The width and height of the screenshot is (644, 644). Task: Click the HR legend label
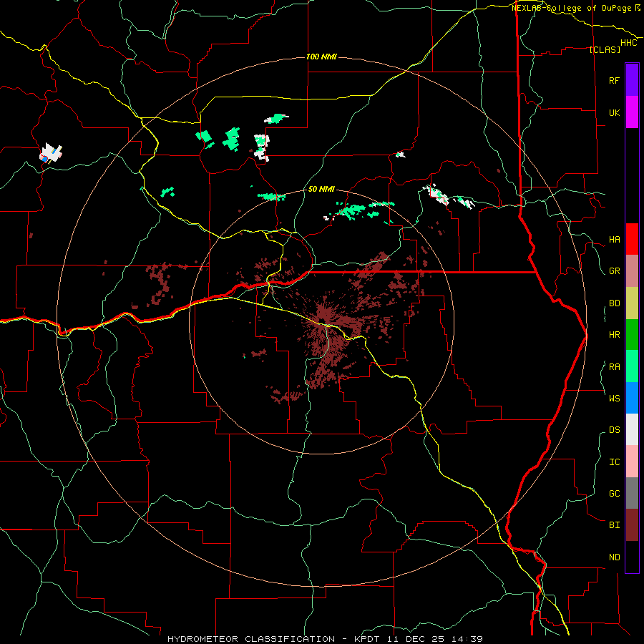[x=614, y=335]
